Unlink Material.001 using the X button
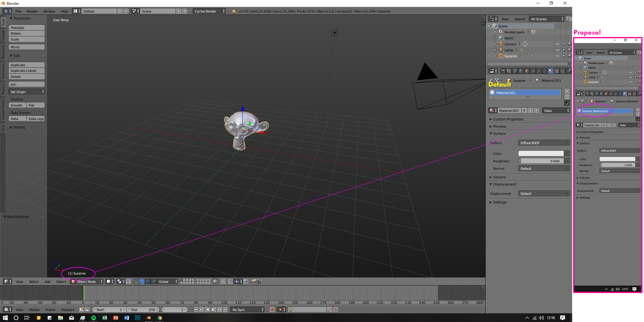The width and height of the screenshot is (644, 322). pos(536,111)
